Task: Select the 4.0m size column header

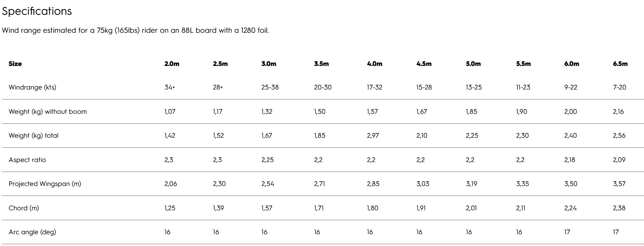Action: click(374, 64)
